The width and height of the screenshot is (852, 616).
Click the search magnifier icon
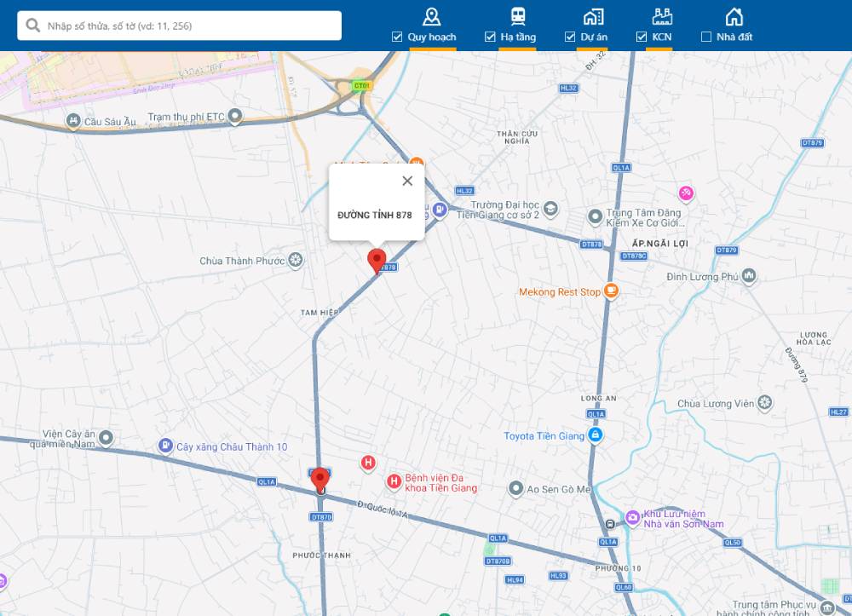point(33,26)
